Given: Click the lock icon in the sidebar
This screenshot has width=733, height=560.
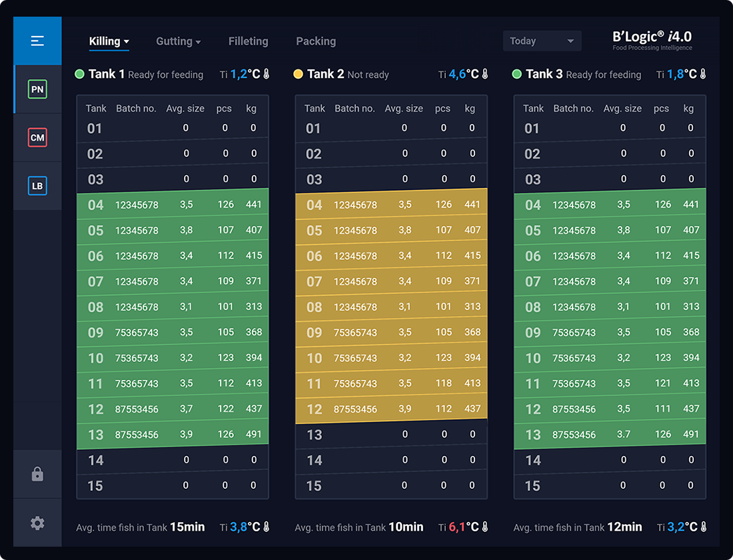Looking at the screenshot, I should [x=37, y=474].
